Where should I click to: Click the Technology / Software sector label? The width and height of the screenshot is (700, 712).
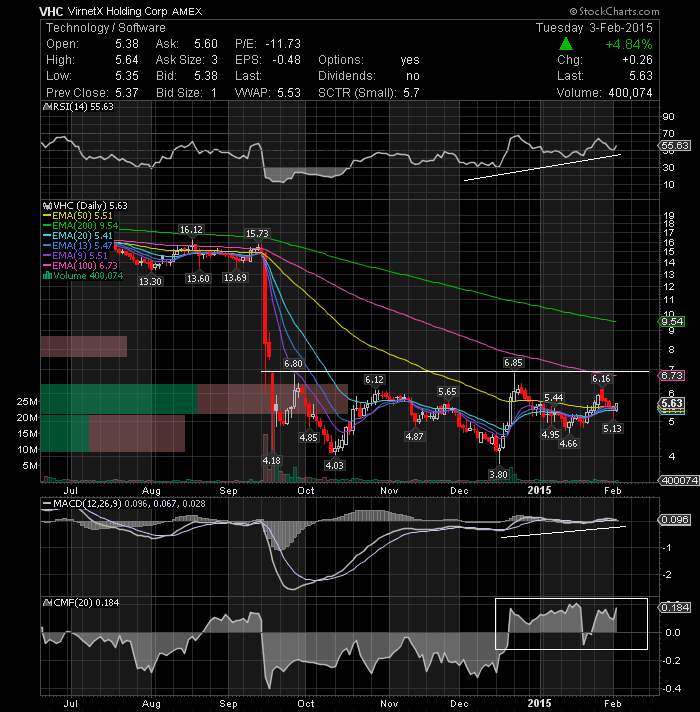point(106,28)
